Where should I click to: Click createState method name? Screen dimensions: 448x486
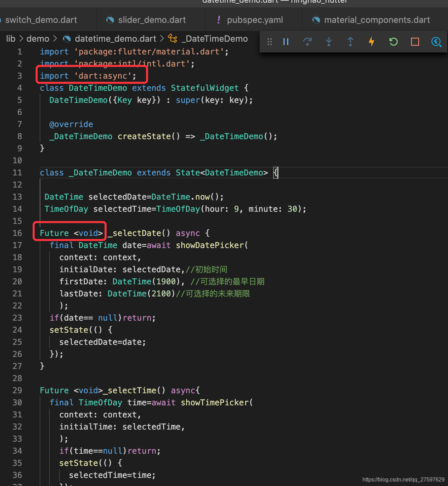pos(144,136)
